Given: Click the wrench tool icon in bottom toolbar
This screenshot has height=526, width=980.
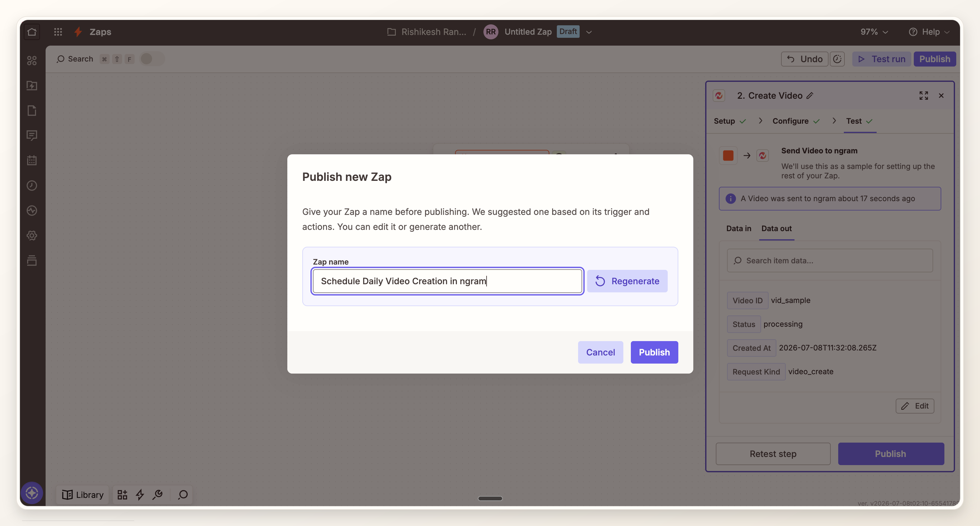Looking at the screenshot, I should coord(157,494).
